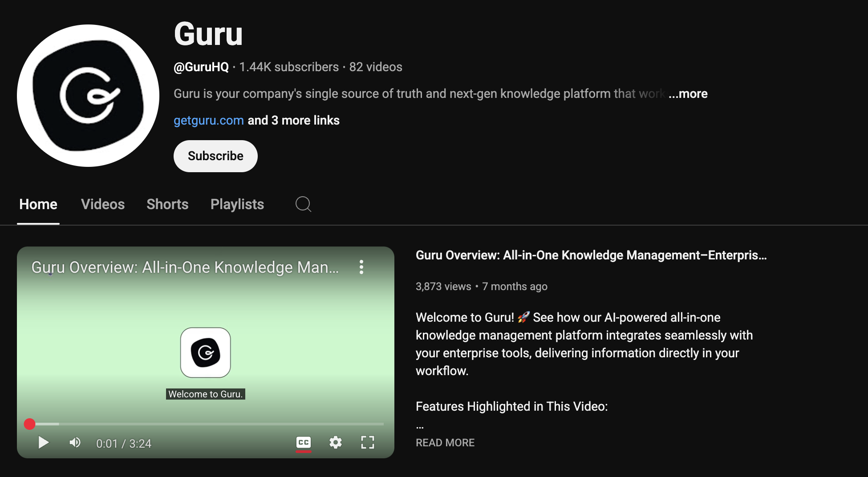Switch to the Videos tab

click(x=103, y=204)
